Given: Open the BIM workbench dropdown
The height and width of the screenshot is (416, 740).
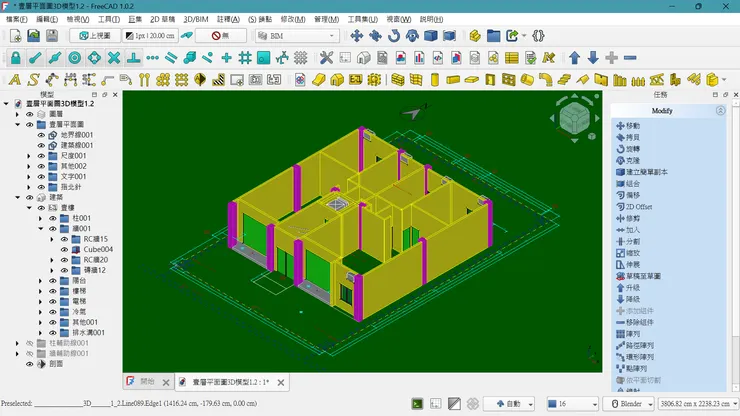Looking at the screenshot, I should 297,36.
